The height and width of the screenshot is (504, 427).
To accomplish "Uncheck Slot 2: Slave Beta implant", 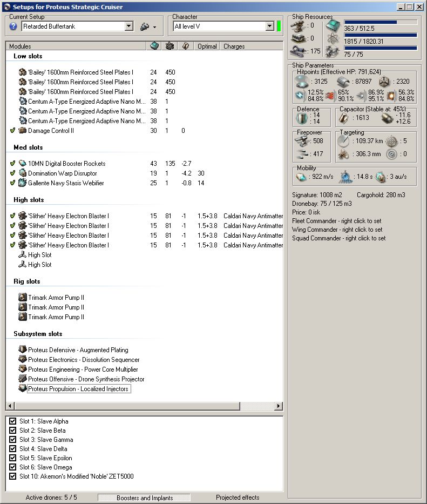I will (13, 430).
